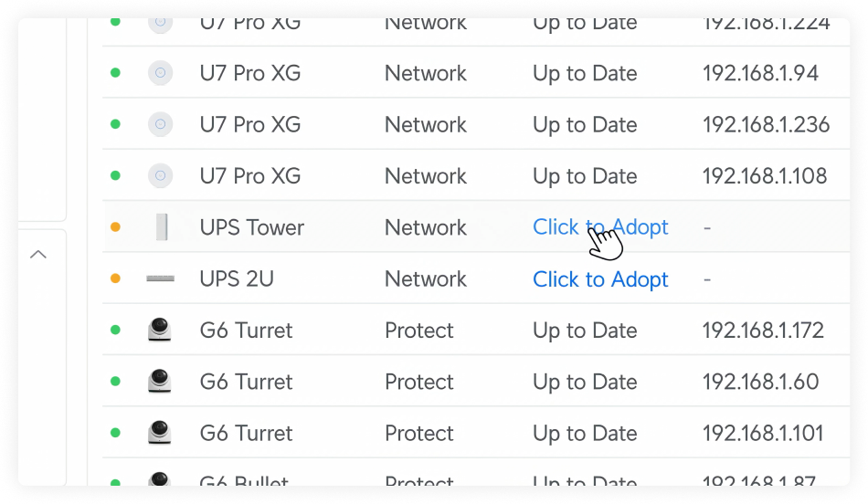Select G6 Turret name in 192.168.1.101 row
This screenshot has width=868, height=504.
click(x=246, y=433)
